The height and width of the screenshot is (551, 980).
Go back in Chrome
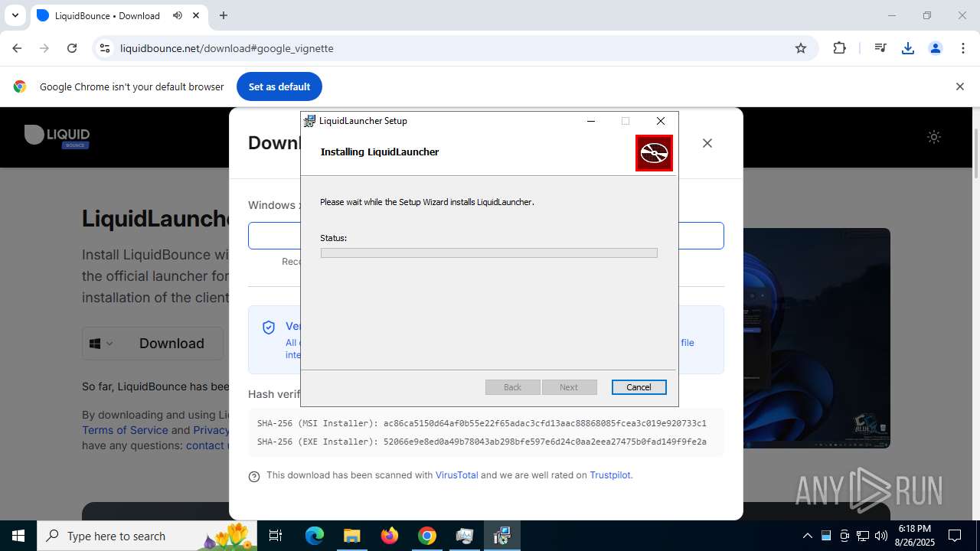[17, 48]
